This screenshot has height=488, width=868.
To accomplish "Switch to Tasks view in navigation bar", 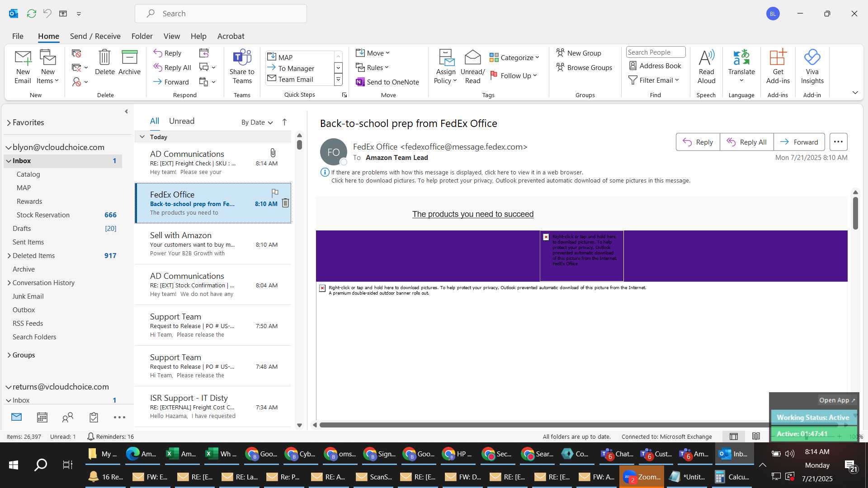I will (94, 417).
